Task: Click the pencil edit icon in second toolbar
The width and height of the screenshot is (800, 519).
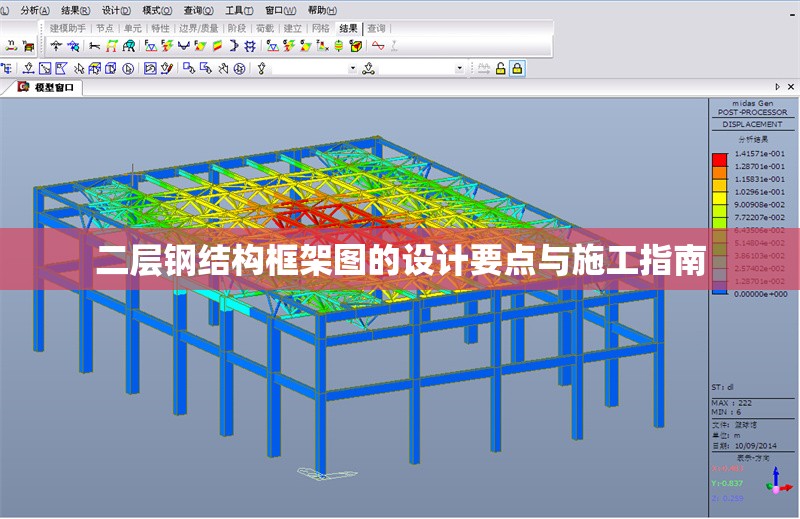Action: [x=165, y=69]
